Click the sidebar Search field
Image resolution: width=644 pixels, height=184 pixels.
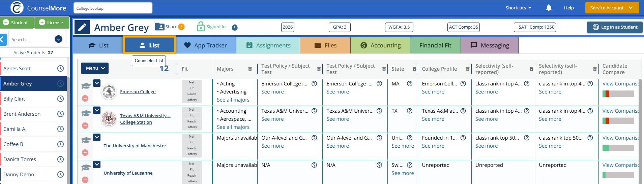coord(32,39)
